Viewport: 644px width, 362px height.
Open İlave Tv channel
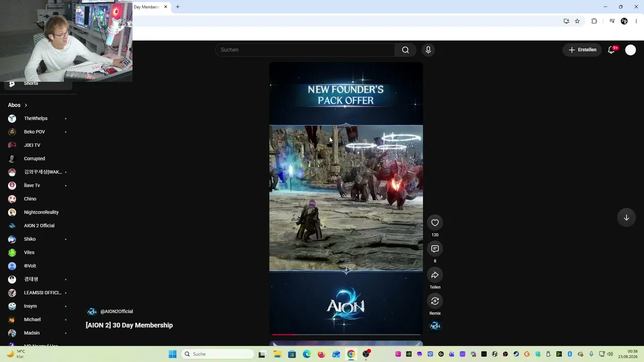pos(38,186)
